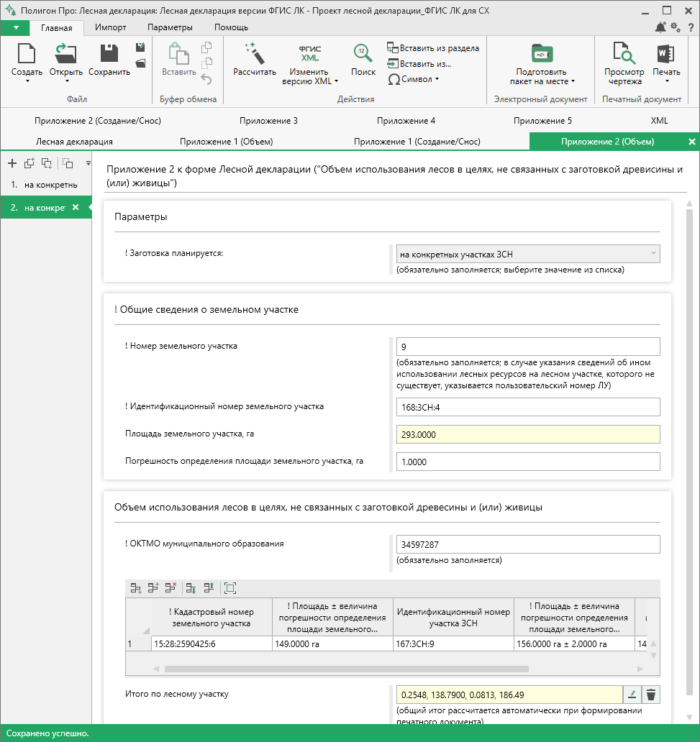Click the Погрешность field with 1.0000
The height and width of the screenshot is (742, 700).
(528, 462)
